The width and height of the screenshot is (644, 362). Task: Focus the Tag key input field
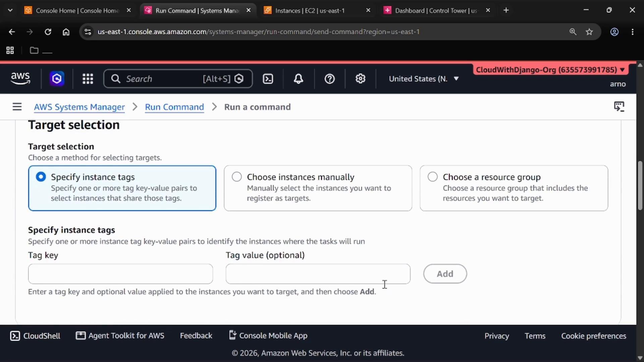coord(120,274)
